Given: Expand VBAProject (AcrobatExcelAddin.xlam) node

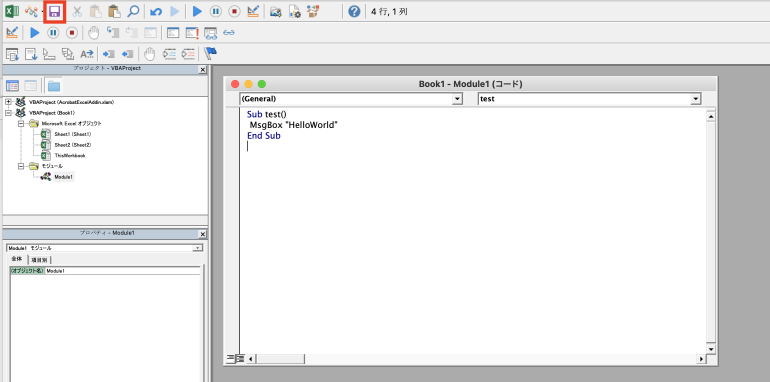Looking at the screenshot, I should 8,102.
